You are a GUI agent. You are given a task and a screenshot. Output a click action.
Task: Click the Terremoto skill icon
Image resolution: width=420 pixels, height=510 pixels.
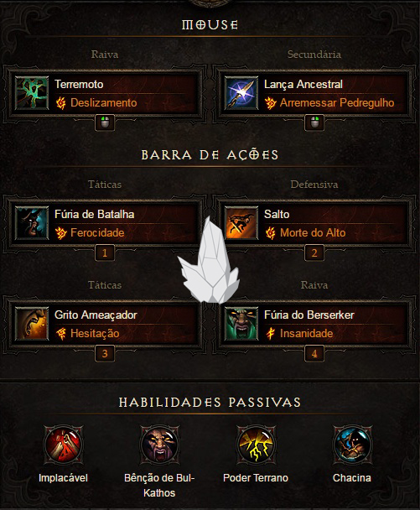(x=32, y=93)
